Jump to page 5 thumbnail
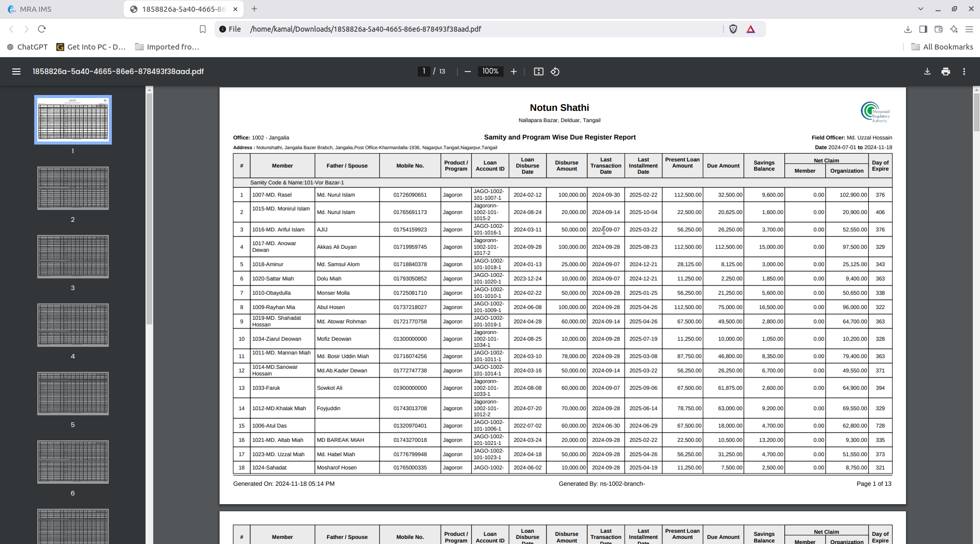 tap(73, 393)
